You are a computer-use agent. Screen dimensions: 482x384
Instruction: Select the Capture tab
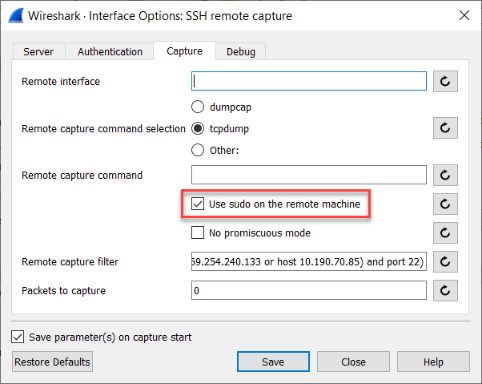click(184, 51)
